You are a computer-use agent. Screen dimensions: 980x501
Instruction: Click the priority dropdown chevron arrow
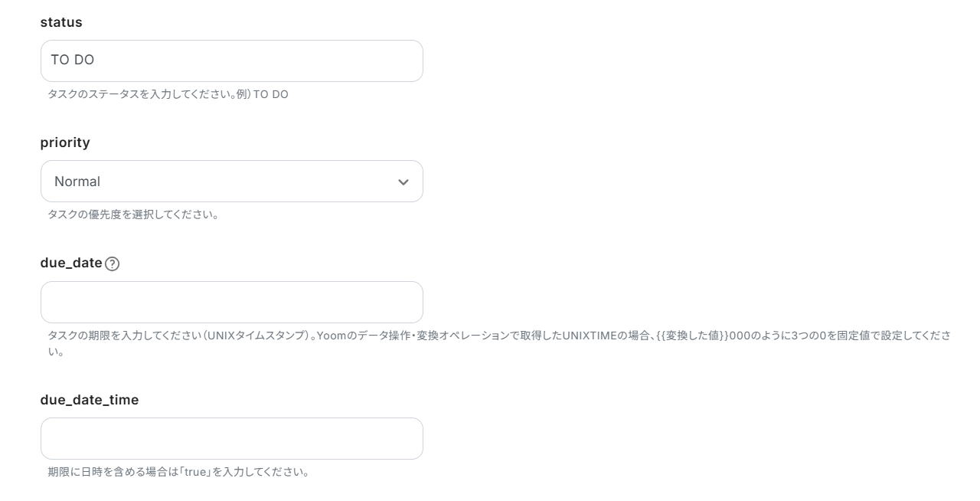pos(403,182)
